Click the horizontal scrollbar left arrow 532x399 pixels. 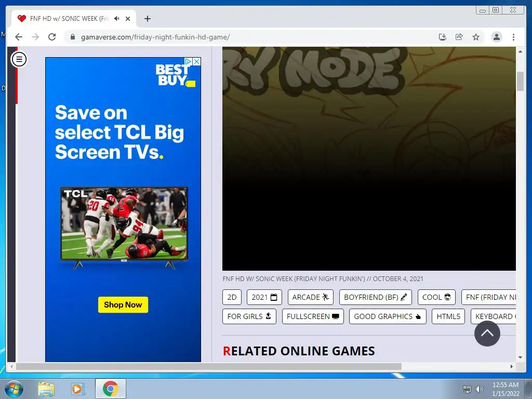tap(11, 366)
